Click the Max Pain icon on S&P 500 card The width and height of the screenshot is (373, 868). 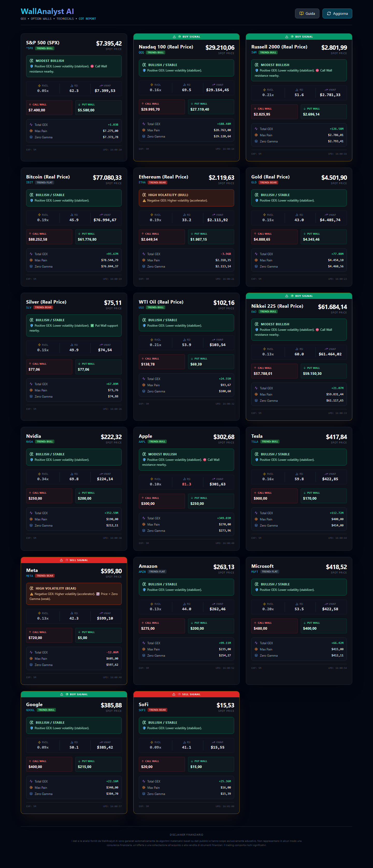point(31,131)
